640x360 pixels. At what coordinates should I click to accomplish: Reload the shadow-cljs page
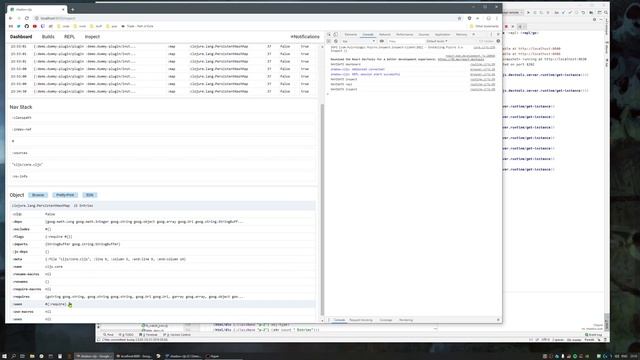27,18
